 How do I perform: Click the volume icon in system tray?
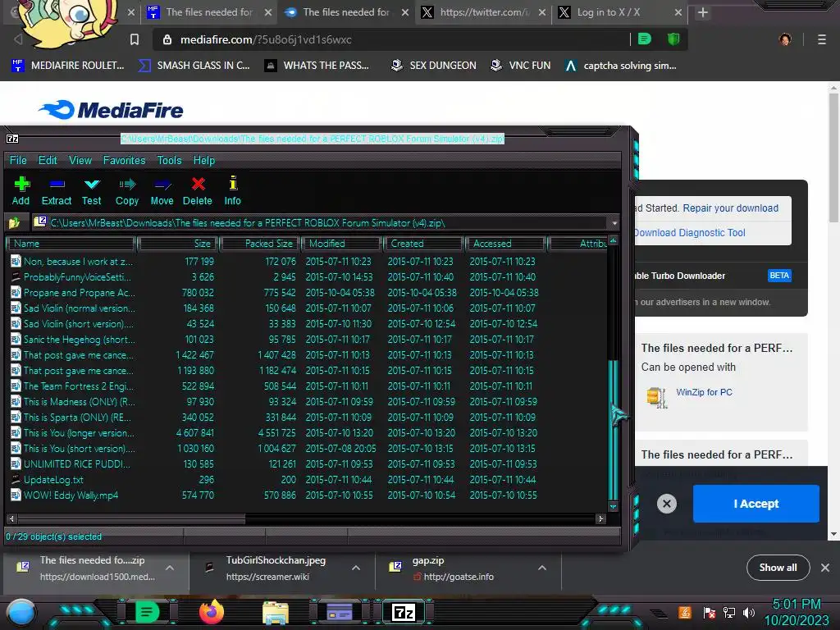(748, 612)
